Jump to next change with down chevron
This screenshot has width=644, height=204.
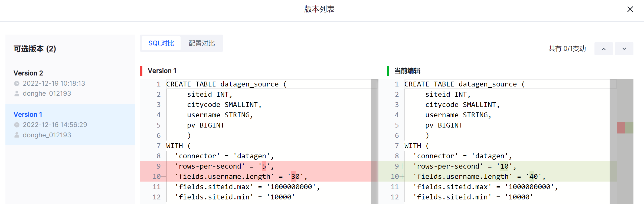pos(624,49)
